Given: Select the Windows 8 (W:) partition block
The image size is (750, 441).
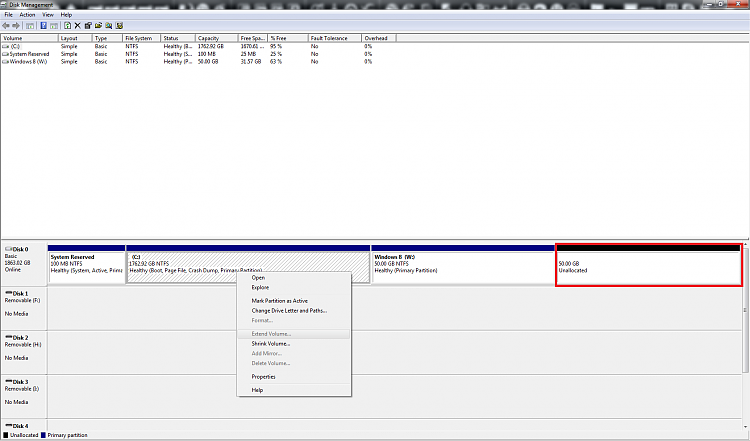Looking at the screenshot, I should coord(463,265).
